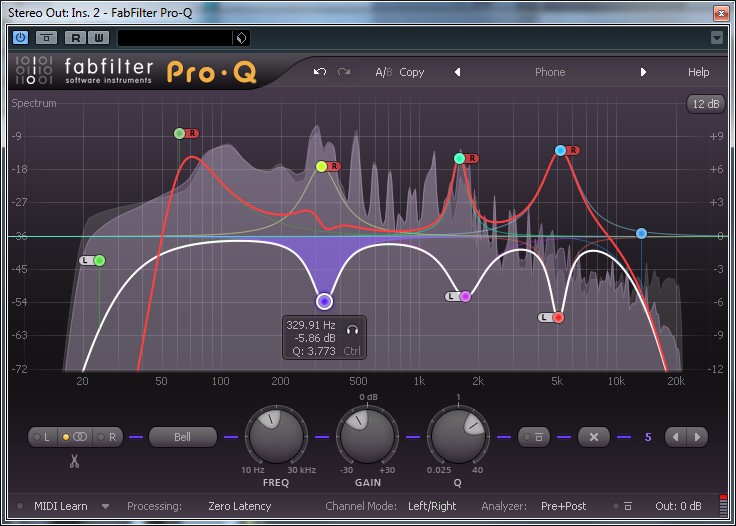Select the teal R band node near 1.6k

click(x=460, y=159)
